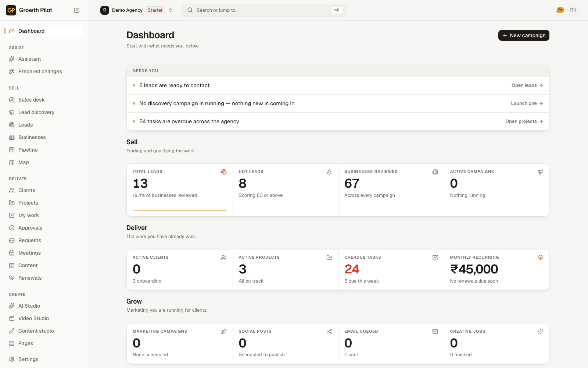The height and width of the screenshot is (368, 588).
Task: Follow the Launch one link
Action: (x=527, y=103)
